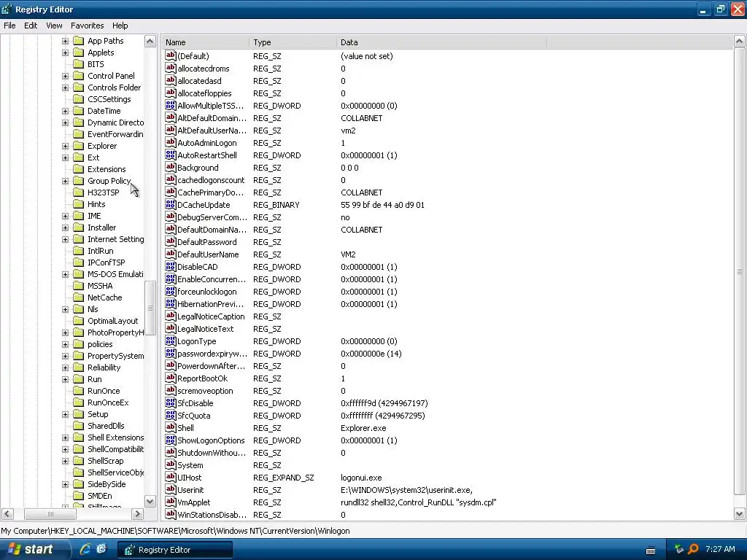Click the Data column header

[441, 42]
